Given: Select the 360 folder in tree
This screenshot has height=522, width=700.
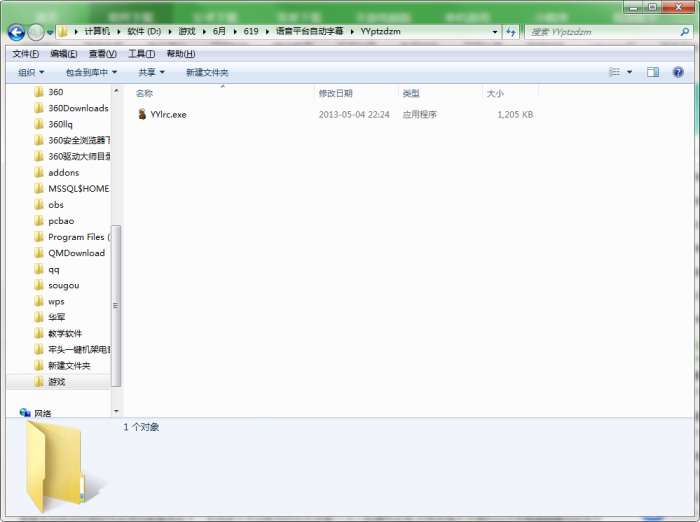Looking at the screenshot, I should pyautogui.click(x=56, y=92).
